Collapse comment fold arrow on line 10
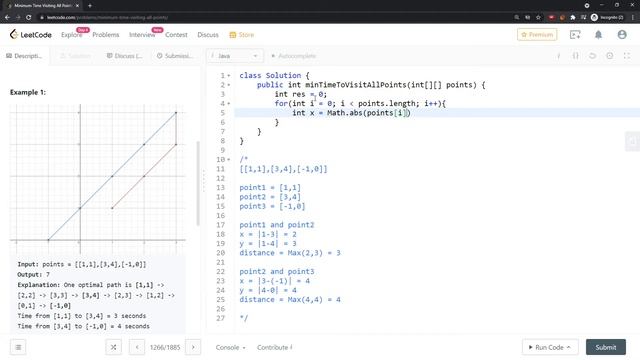The image size is (640, 360). click(229, 160)
